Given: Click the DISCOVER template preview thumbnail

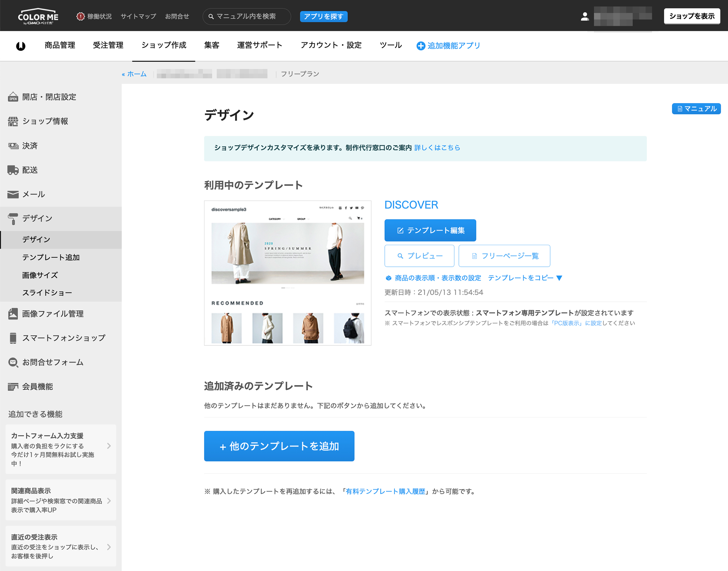Looking at the screenshot, I should [287, 273].
